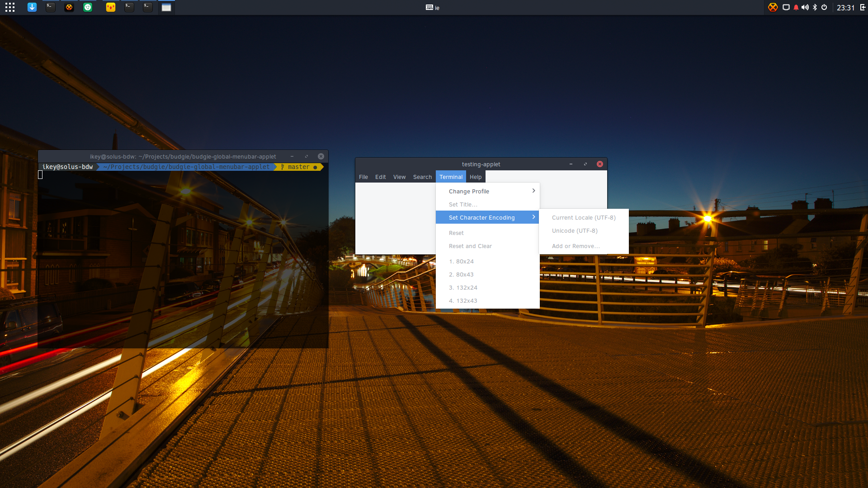Click the orange hexagon tray icon
Image resolution: width=868 pixels, height=488 pixels.
pyautogui.click(x=773, y=7)
